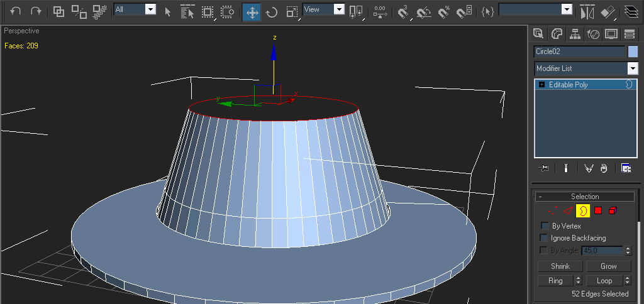
Task: Tick the By Angle checkbox
Action: [544, 251]
